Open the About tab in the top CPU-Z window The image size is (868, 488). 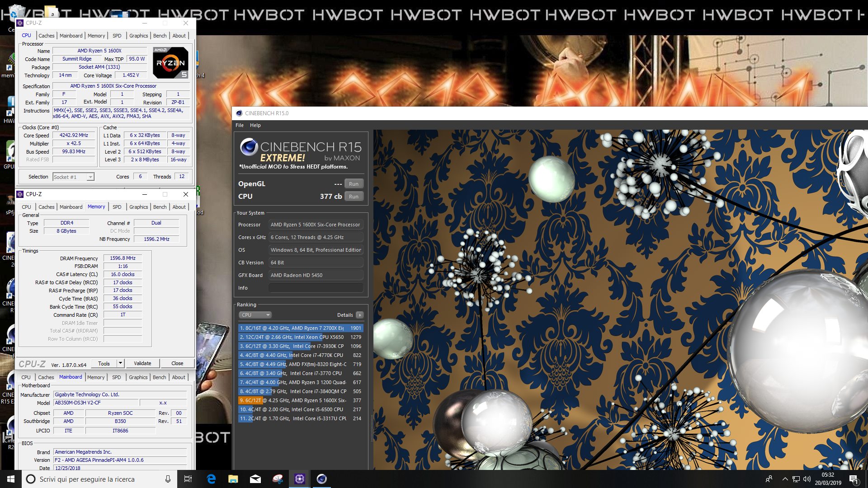point(179,36)
